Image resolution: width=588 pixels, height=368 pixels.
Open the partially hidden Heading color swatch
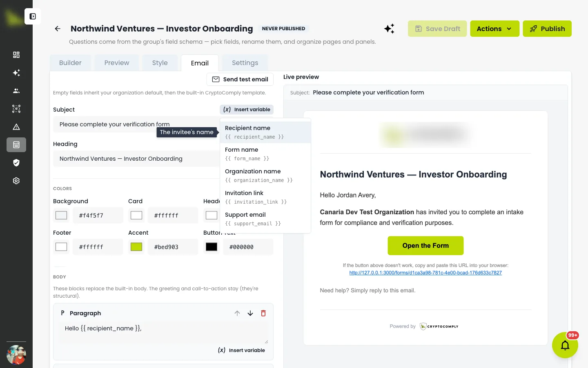pyautogui.click(x=212, y=215)
